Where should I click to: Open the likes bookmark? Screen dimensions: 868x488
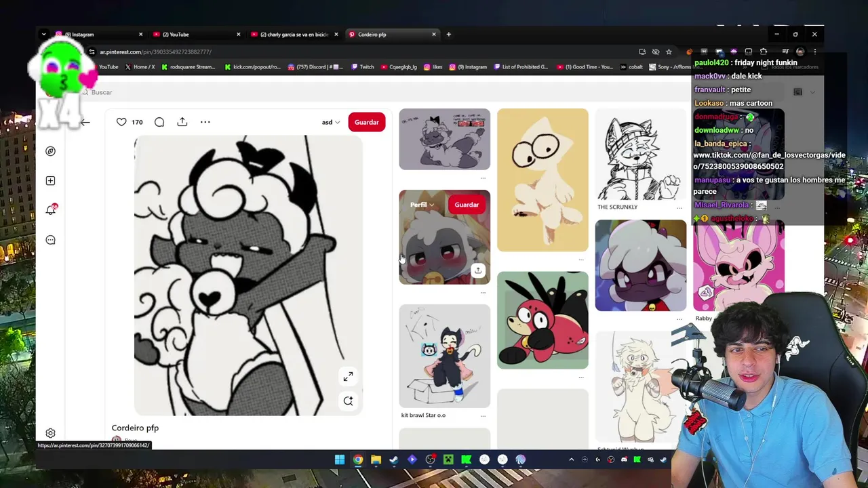coord(433,67)
